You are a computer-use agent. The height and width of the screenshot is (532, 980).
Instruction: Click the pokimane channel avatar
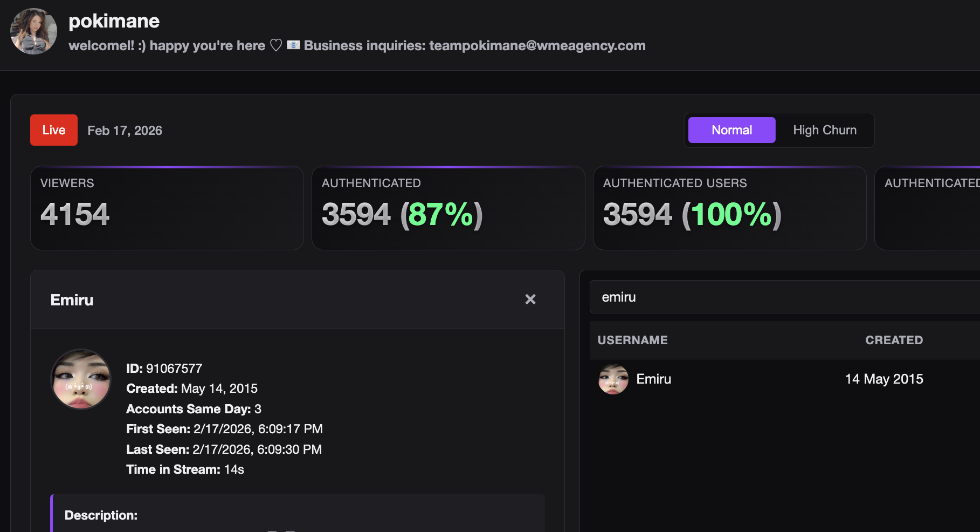[33, 31]
